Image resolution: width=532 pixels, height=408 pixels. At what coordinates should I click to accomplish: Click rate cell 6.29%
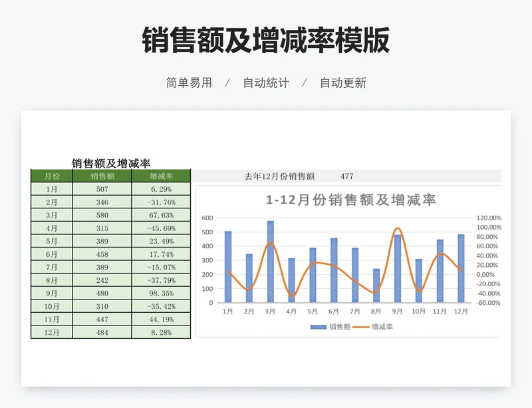click(x=161, y=189)
